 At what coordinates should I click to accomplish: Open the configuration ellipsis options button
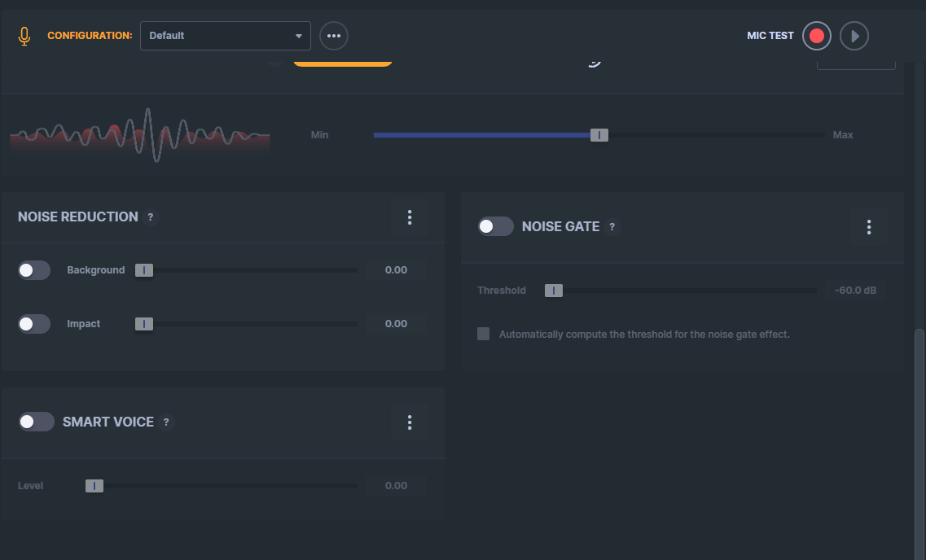coord(334,36)
